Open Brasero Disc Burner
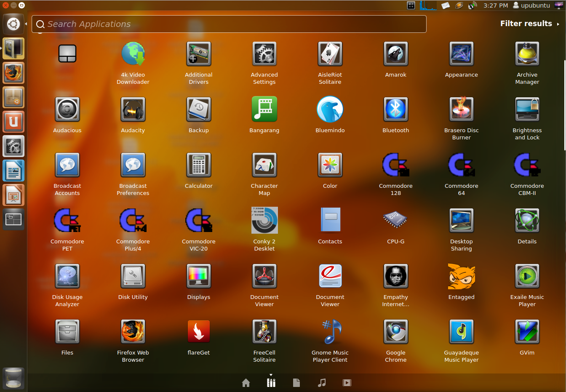Screen dimensions: 566x392 (461, 109)
